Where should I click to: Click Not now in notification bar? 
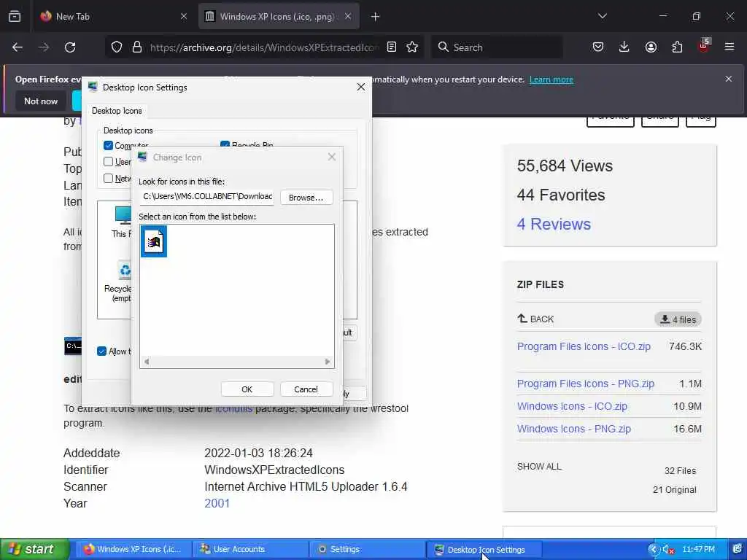[x=41, y=101]
